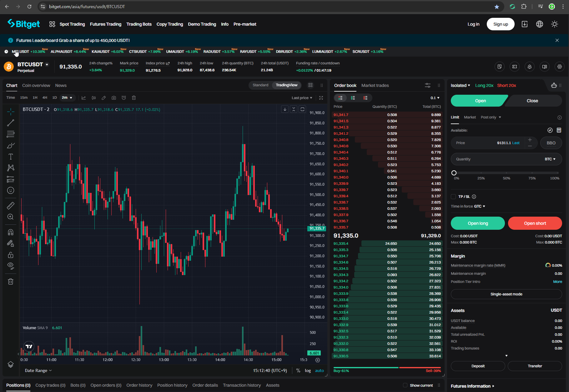Show sell-only order book view
The width and height of the screenshot is (569, 392).
[365, 98]
